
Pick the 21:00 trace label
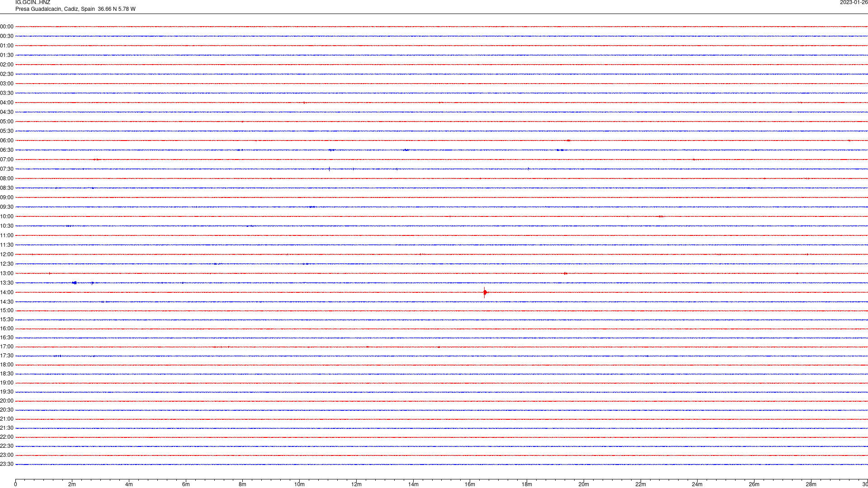pyautogui.click(x=7, y=419)
